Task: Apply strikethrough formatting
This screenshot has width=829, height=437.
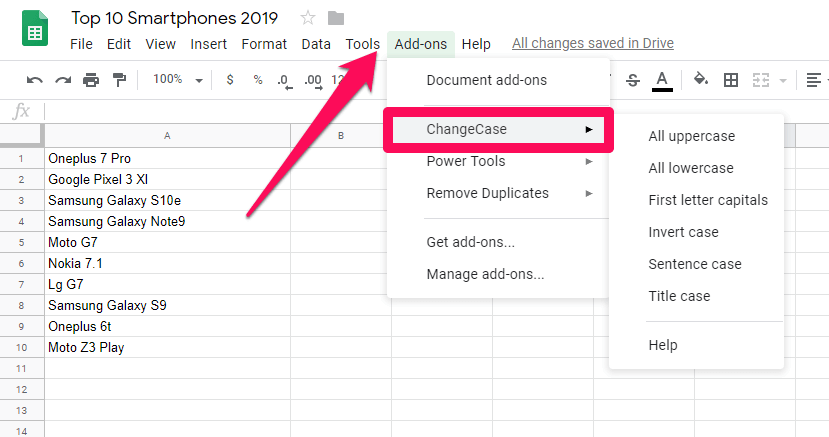Action: (x=633, y=80)
